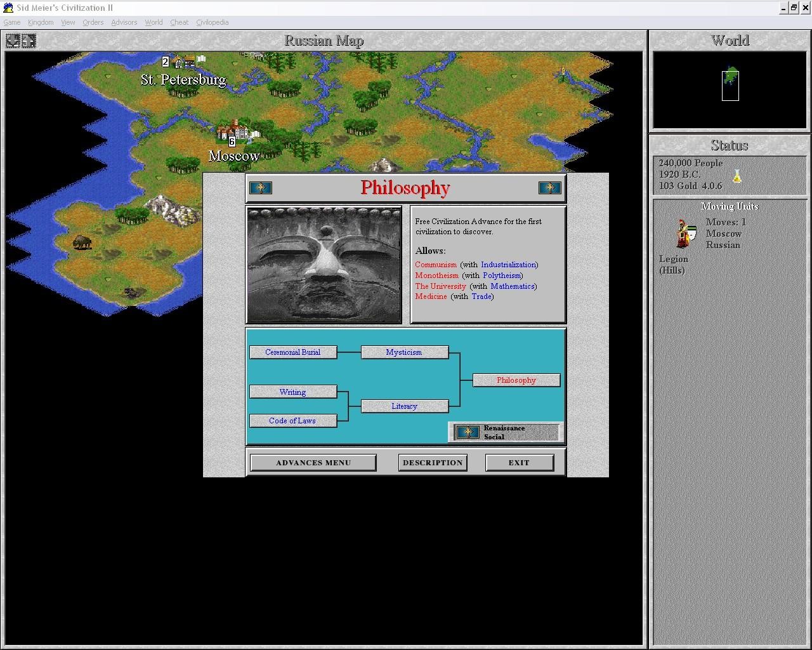Open the Medicine advance link
The image size is (812, 650).
pyautogui.click(x=431, y=296)
